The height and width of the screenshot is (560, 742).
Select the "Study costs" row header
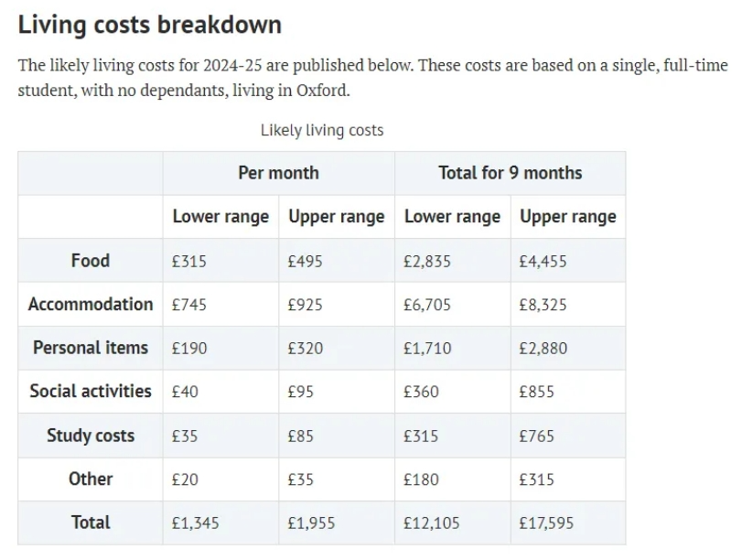90,436
